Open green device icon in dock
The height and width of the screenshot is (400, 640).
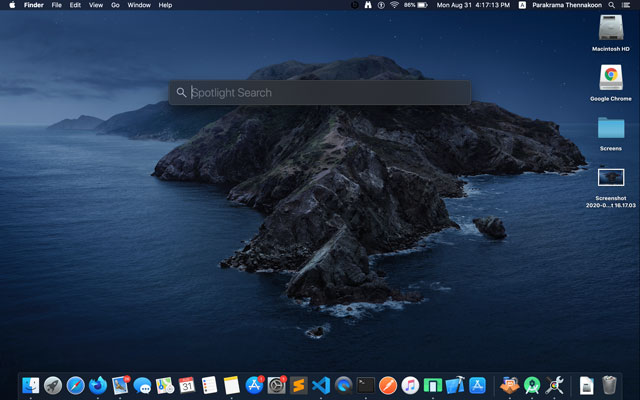point(433,385)
